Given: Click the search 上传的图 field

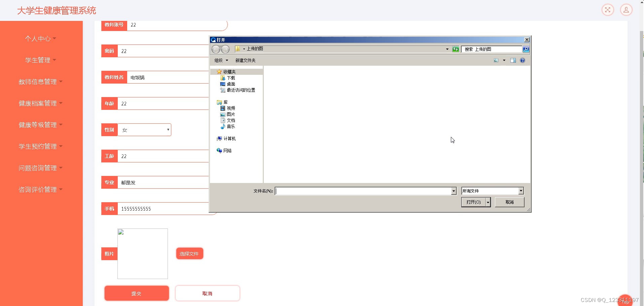Looking at the screenshot, I should click(492, 49).
